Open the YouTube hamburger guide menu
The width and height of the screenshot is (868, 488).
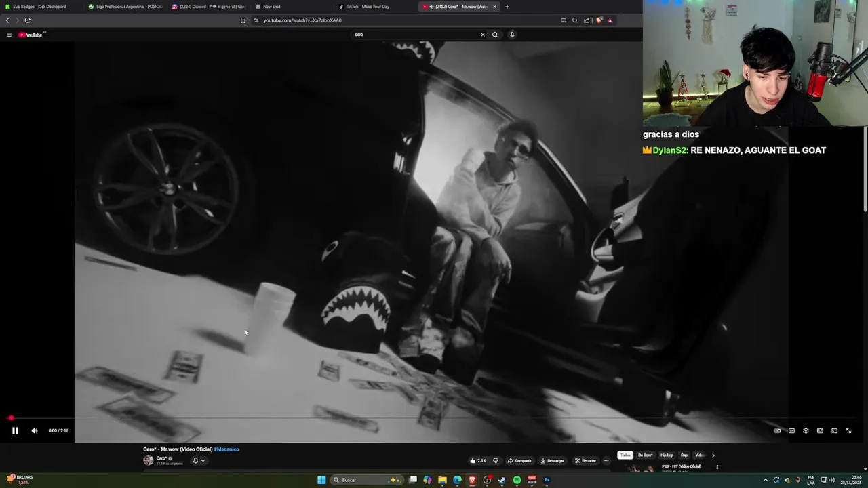[x=9, y=35]
